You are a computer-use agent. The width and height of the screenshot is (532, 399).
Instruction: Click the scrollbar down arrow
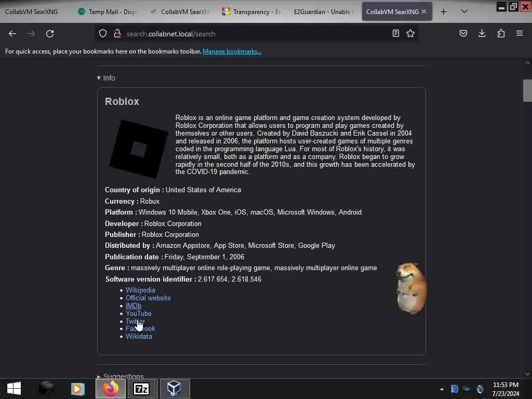click(x=527, y=374)
